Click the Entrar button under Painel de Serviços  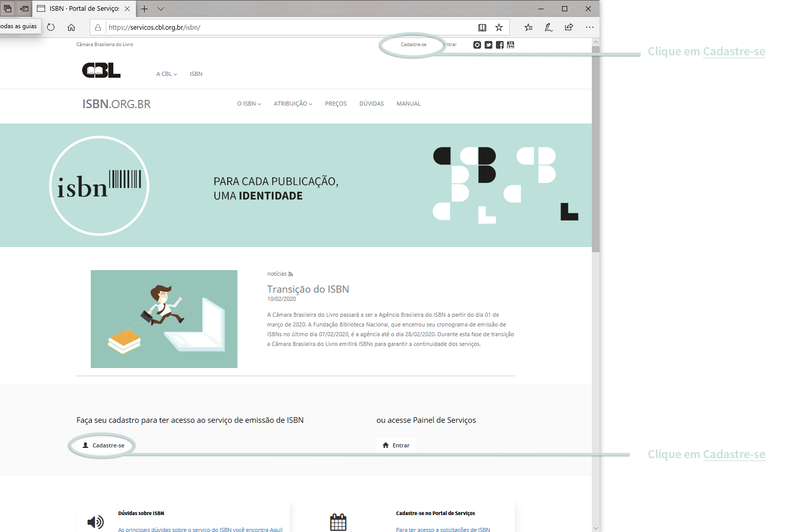[396, 445]
